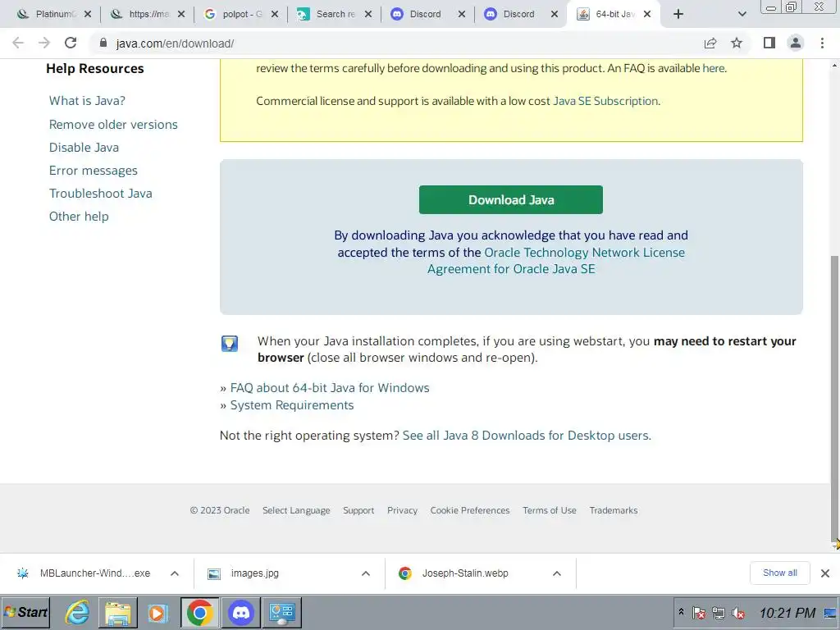Open FAQ about 64-bit Java for Windows

click(330, 388)
